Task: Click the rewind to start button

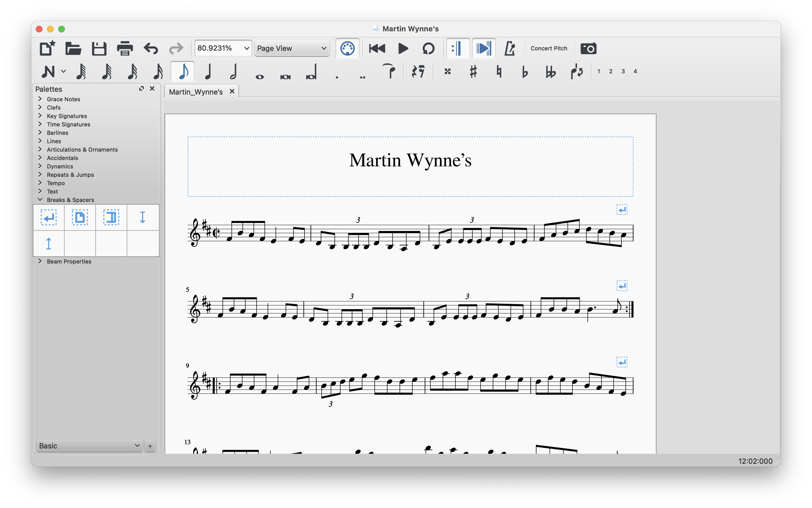Action: tap(377, 48)
